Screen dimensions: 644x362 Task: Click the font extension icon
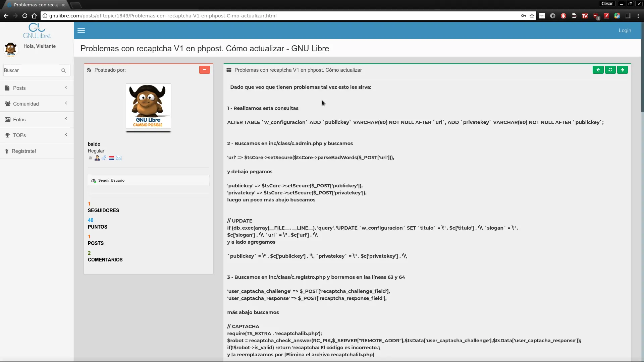click(x=542, y=16)
